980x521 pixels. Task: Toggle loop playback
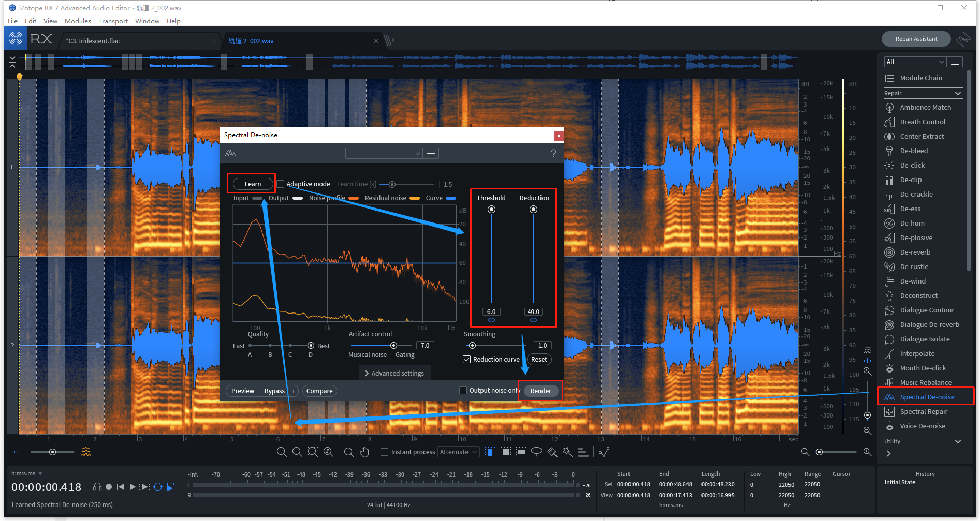(158, 487)
